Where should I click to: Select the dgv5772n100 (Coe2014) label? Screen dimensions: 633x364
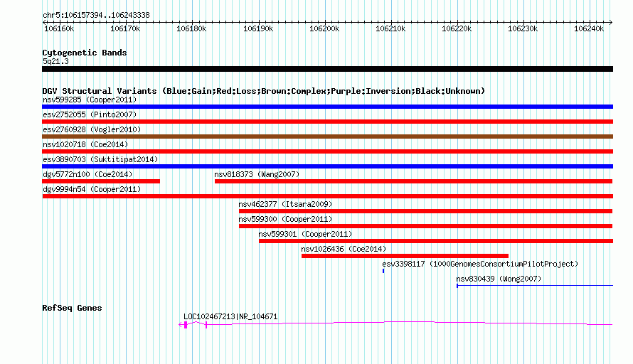[x=87, y=174]
